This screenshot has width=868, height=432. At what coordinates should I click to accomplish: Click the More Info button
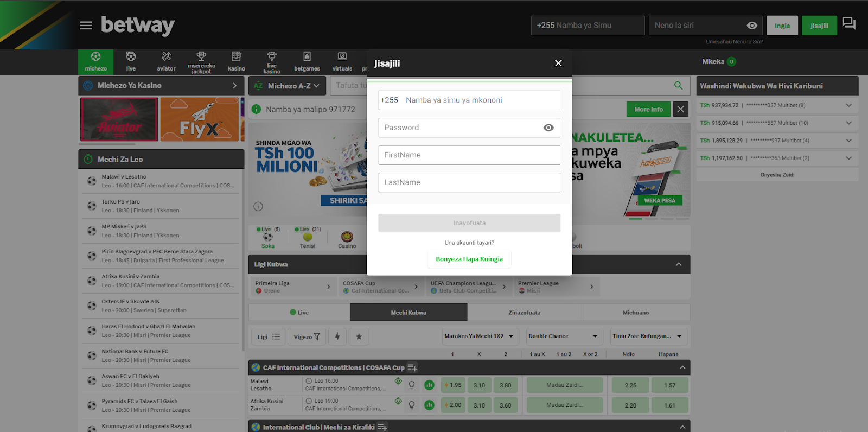[648, 110]
